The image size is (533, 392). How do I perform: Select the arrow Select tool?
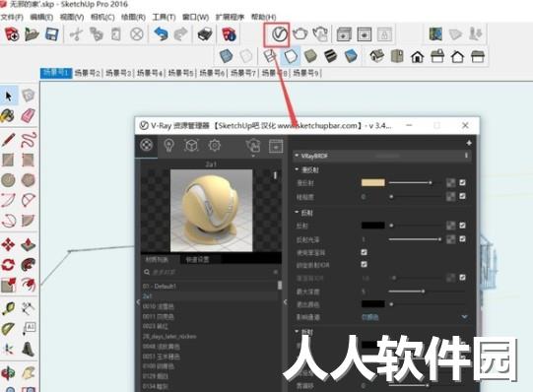tap(9, 97)
